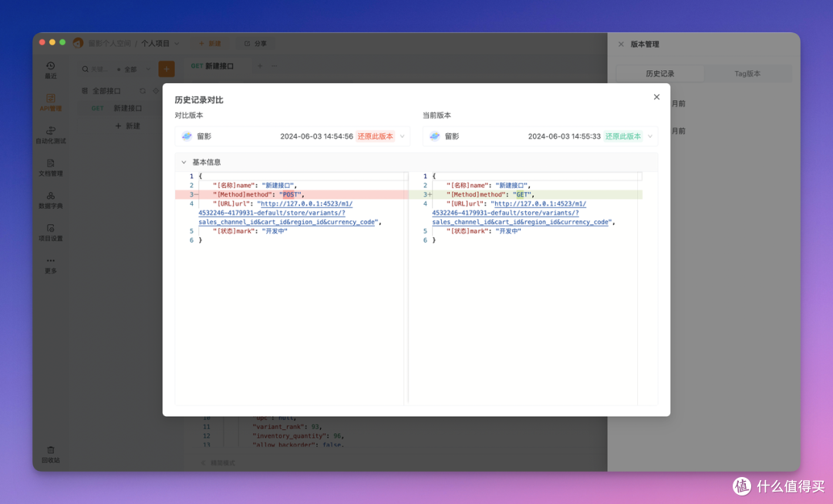Open the tab bar three-dot menu
The width and height of the screenshot is (833, 504).
pos(274,66)
